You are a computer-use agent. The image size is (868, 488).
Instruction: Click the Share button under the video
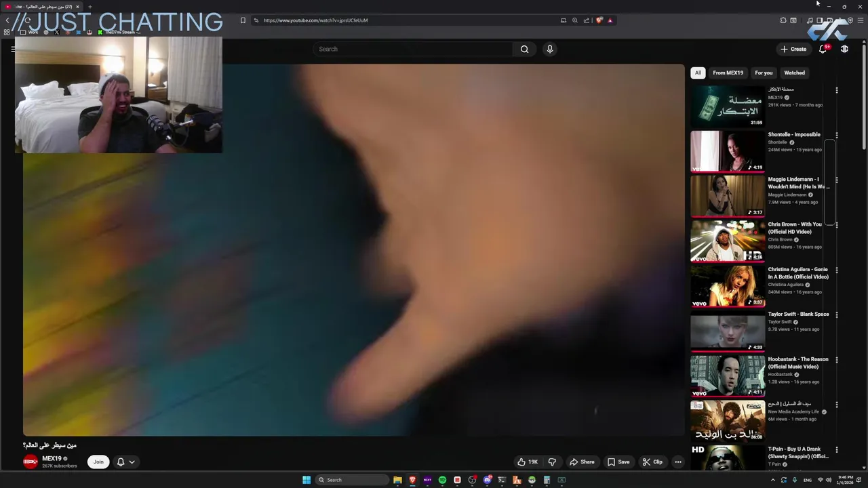coord(582,462)
